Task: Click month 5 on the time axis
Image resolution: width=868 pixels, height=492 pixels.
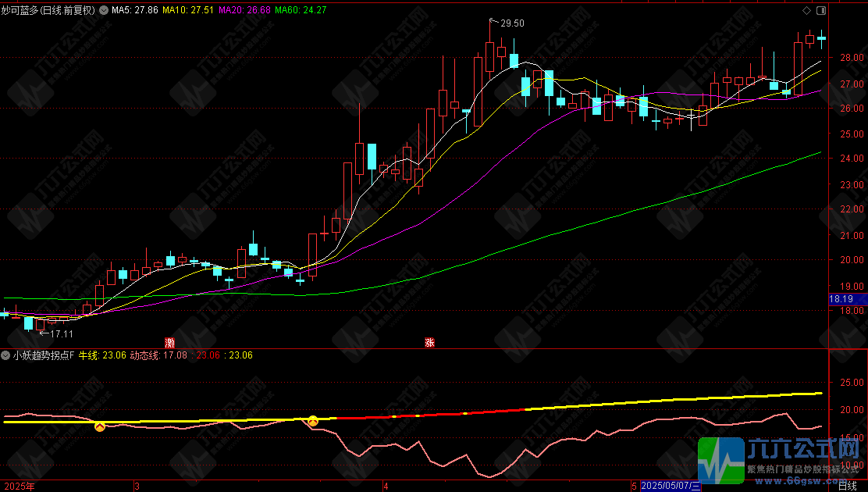Action: [635, 487]
